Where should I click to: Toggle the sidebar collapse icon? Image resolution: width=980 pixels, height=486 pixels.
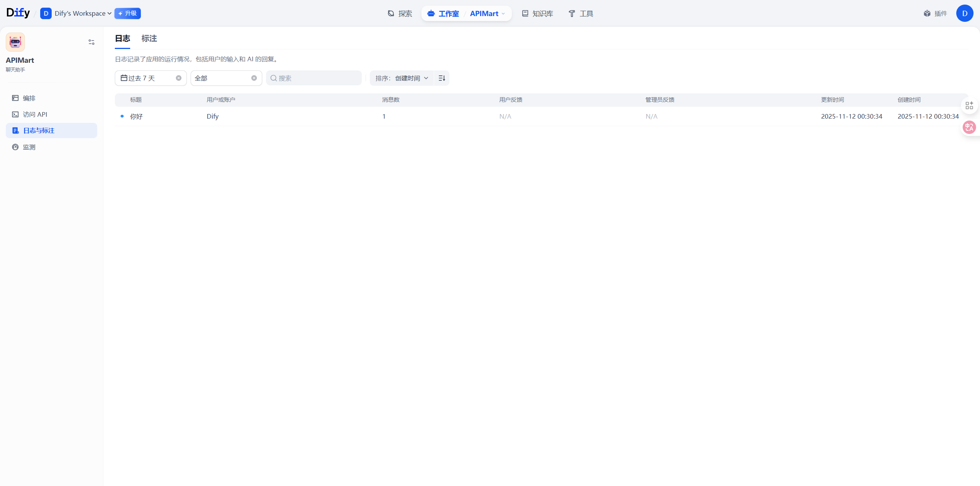click(x=91, y=42)
